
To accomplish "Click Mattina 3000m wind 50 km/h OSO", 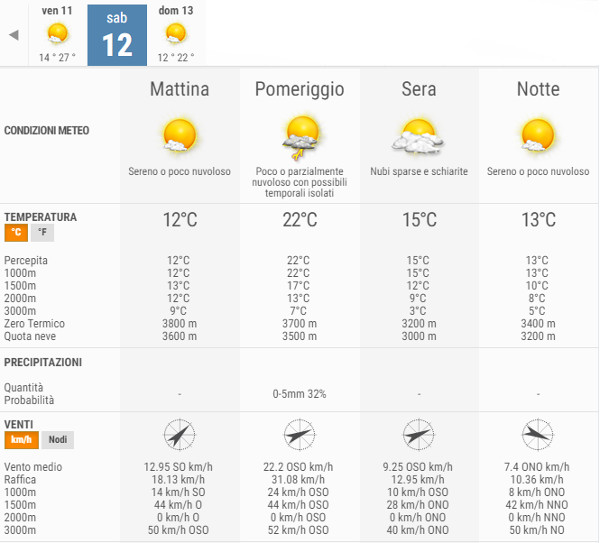I will [178, 530].
